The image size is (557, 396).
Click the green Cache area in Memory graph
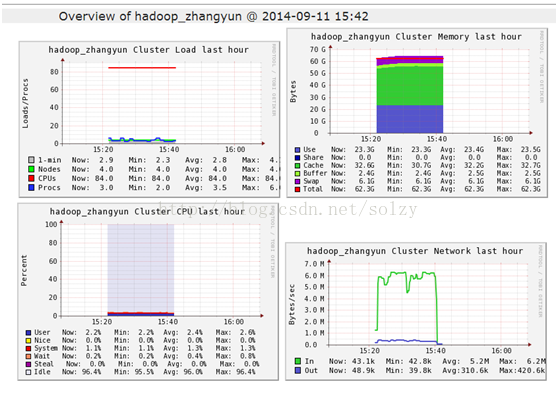410,85
